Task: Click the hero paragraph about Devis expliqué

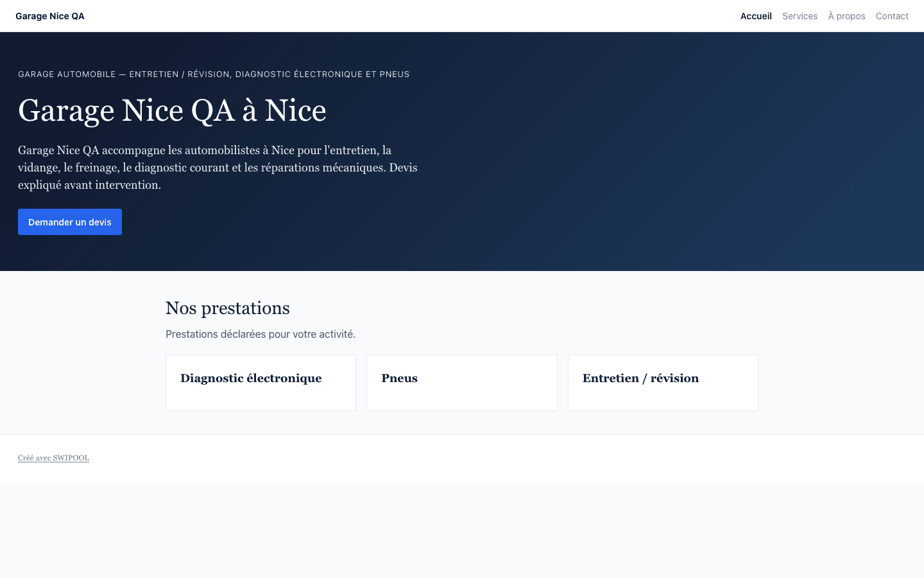Action: [x=218, y=168]
